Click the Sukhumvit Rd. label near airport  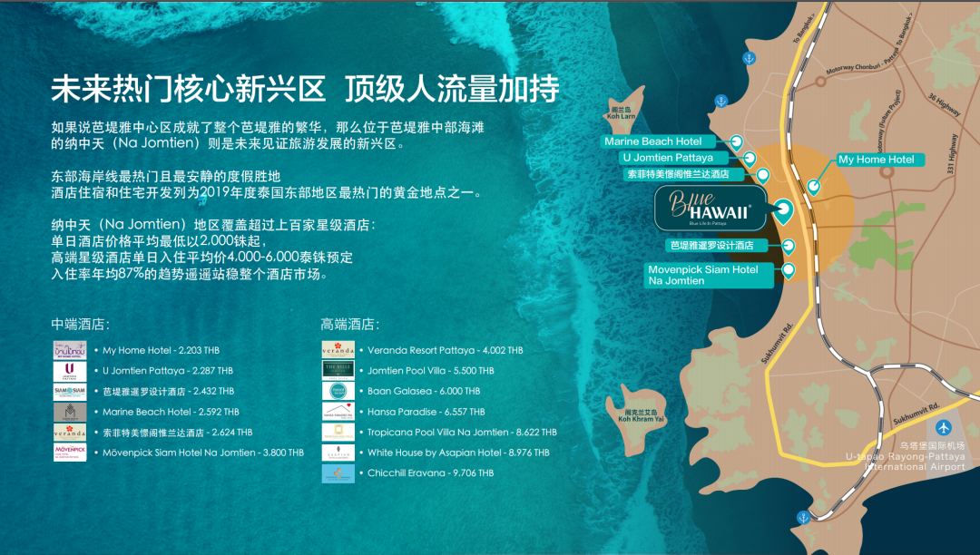[916, 414]
